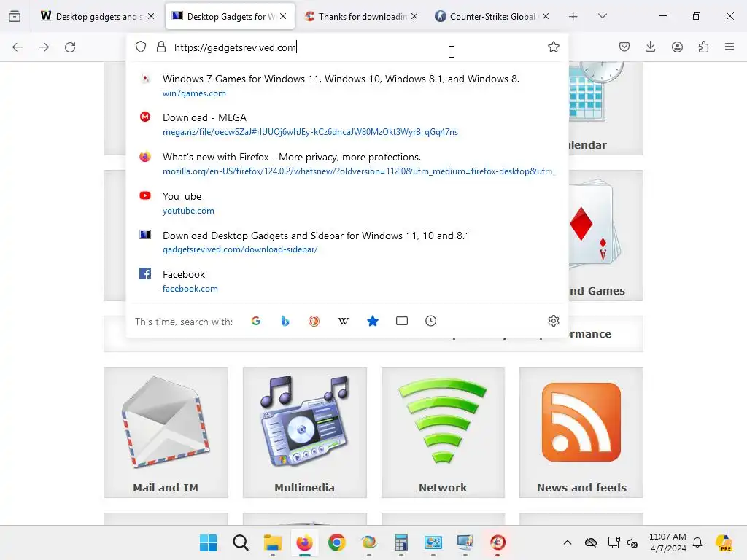Search this time in History
Viewport: 747px width, 560px height.
pos(430,321)
